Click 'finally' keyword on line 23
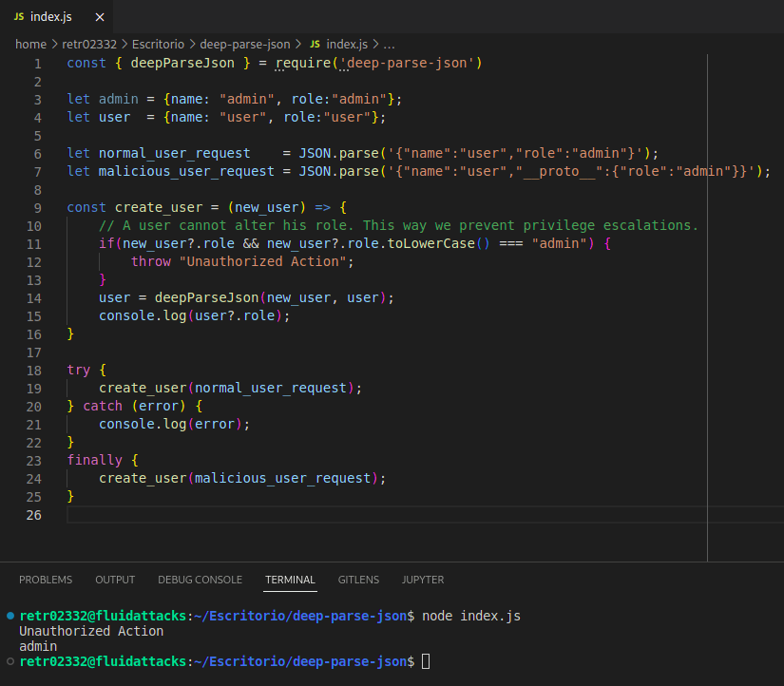Screen dimensions: 784x686 [94, 460]
